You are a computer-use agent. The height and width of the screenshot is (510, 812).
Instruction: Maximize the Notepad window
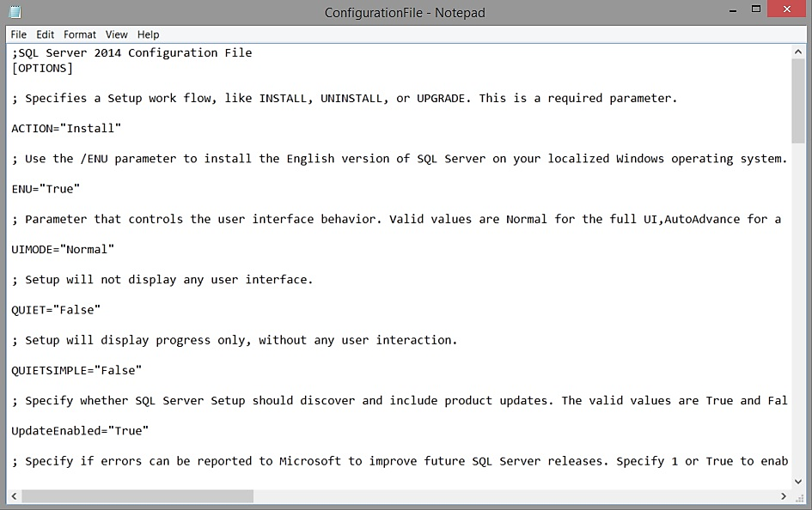756,10
